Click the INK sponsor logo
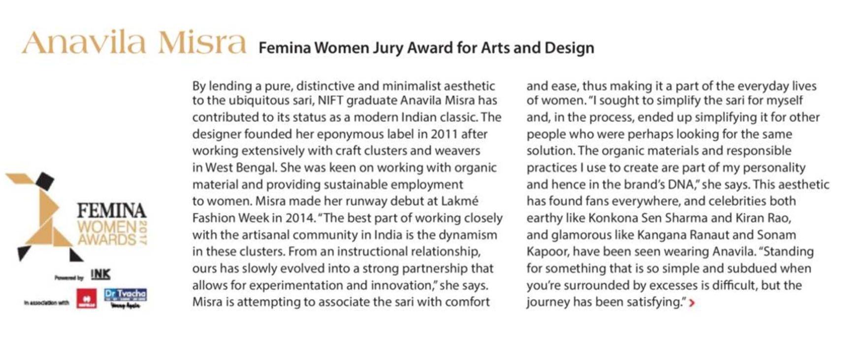The height and width of the screenshot is (354, 868). pos(100,275)
